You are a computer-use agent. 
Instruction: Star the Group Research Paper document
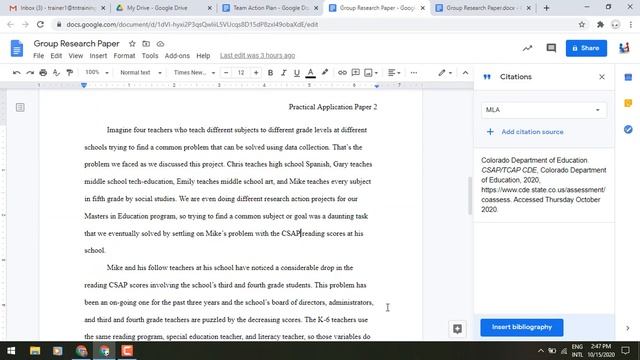(132, 44)
